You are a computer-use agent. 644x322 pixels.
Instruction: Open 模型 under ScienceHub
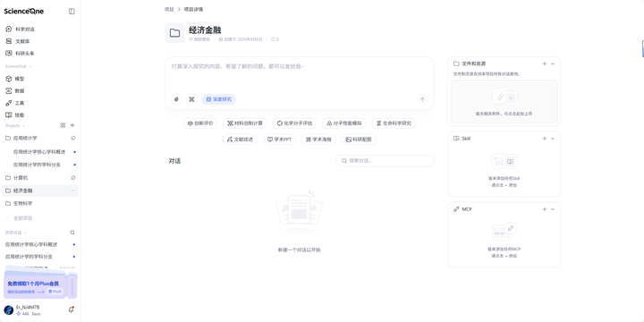click(20, 79)
